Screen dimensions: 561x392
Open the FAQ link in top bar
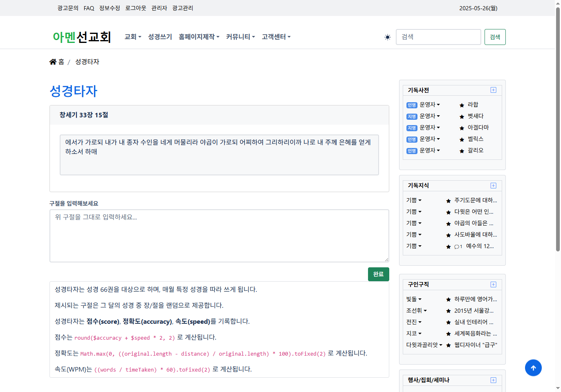tap(89, 8)
